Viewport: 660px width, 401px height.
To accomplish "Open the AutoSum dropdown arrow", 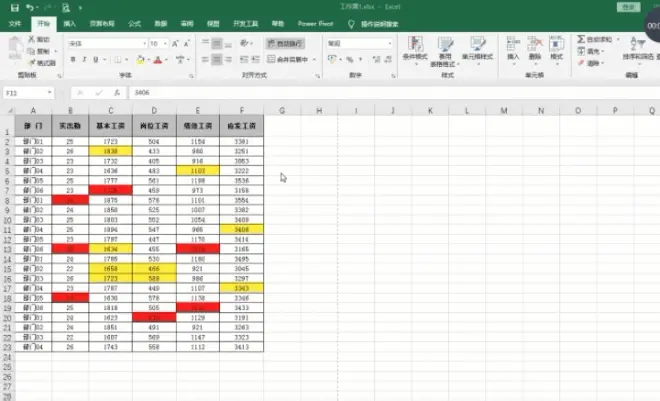I will coord(618,39).
